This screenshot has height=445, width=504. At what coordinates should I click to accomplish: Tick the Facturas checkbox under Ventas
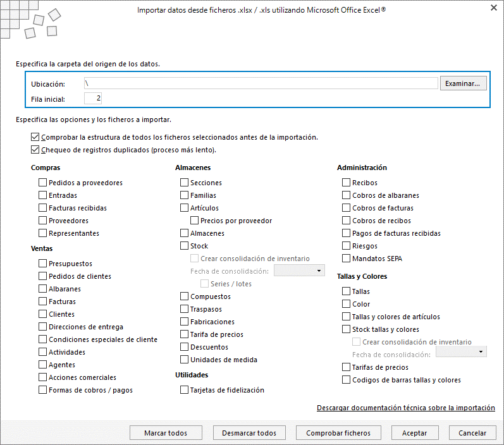(x=43, y=302)
